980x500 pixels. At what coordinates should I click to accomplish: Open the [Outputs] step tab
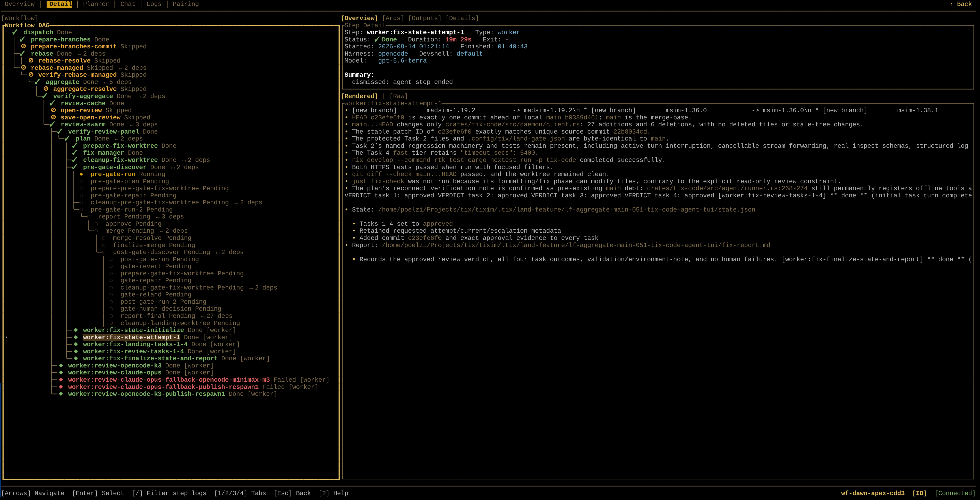424,18
